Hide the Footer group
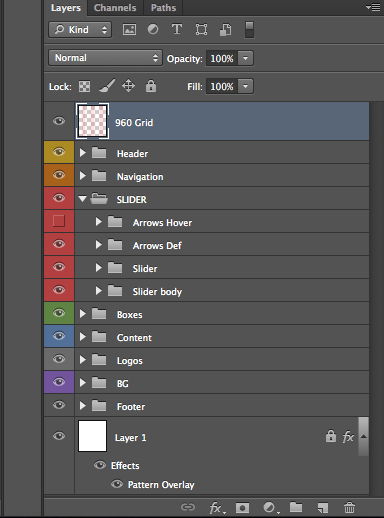 click(x=59, y=405)
